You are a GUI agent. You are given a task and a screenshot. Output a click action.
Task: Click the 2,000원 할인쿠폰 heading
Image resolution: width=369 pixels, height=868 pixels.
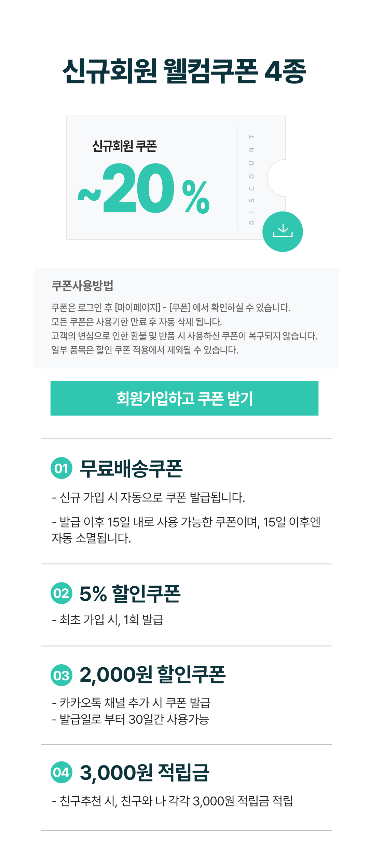[152, 675]
